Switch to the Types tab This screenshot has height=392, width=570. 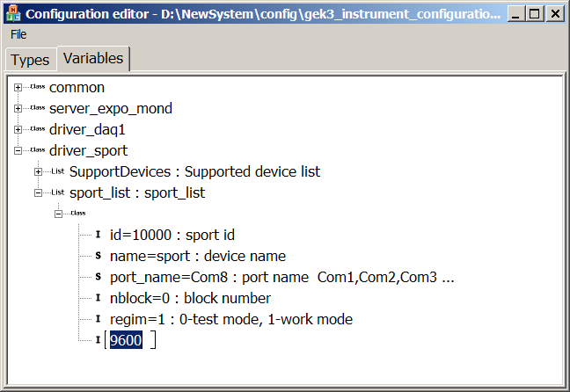(x=30, y=60)
